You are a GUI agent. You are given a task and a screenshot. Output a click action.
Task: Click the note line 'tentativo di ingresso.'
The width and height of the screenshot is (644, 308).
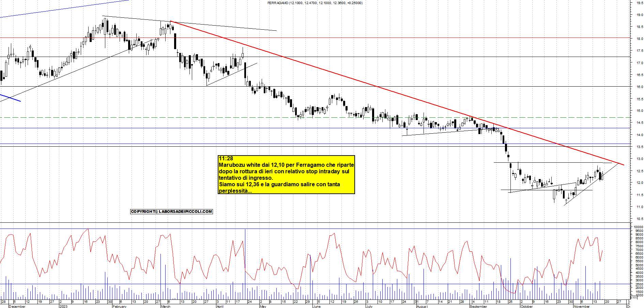coord(246,178)
